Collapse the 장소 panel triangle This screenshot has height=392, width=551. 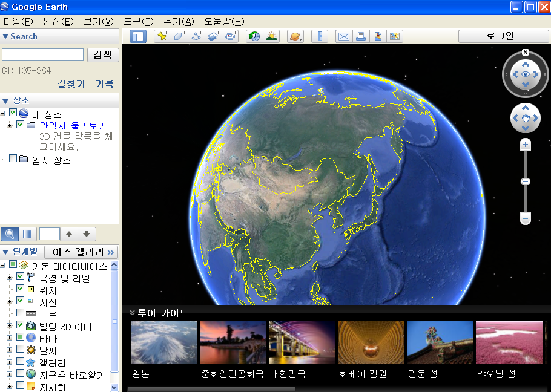[5, 101]
